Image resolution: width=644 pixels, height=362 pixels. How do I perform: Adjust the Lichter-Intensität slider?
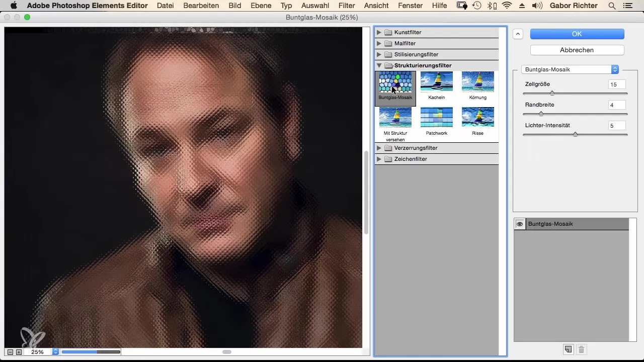pyautogui.click(x=575, y=134)
